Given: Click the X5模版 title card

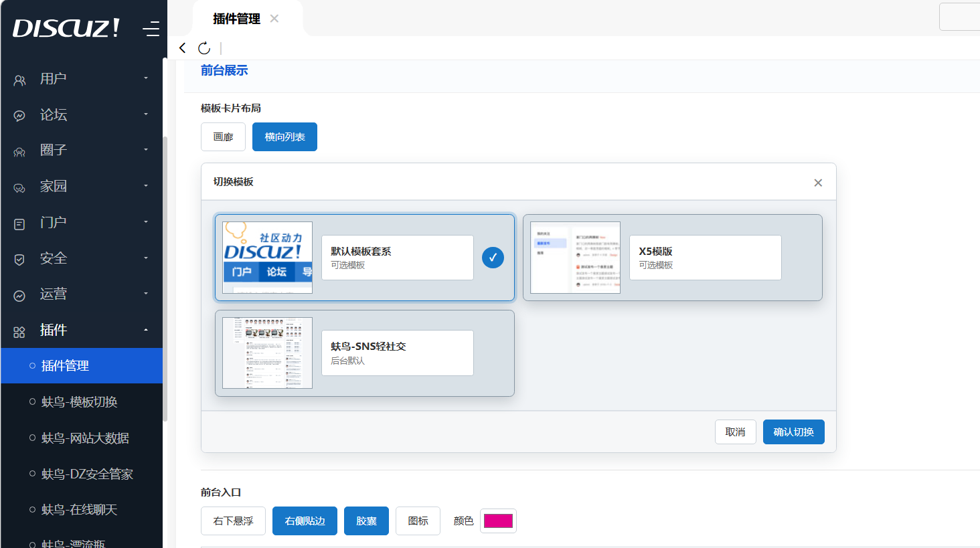Looking at the screenshot, I should point(706,258).
